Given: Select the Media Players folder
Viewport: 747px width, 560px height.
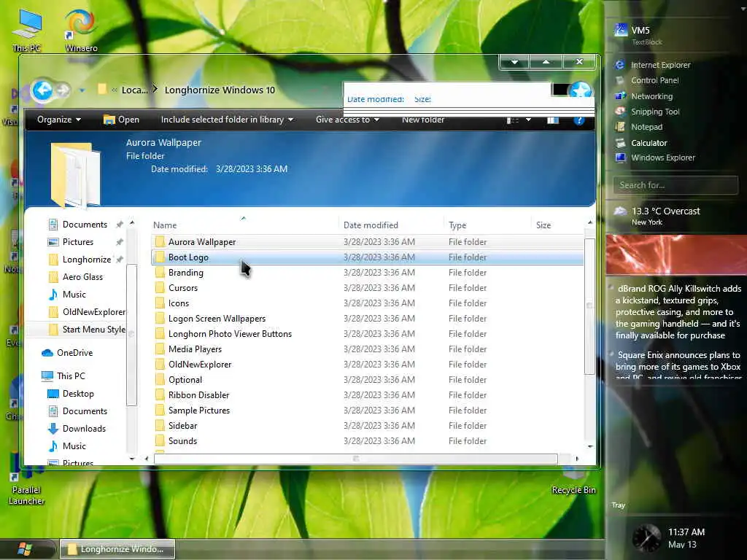Looking at the screenshot, I should click(x=368, y=349).
